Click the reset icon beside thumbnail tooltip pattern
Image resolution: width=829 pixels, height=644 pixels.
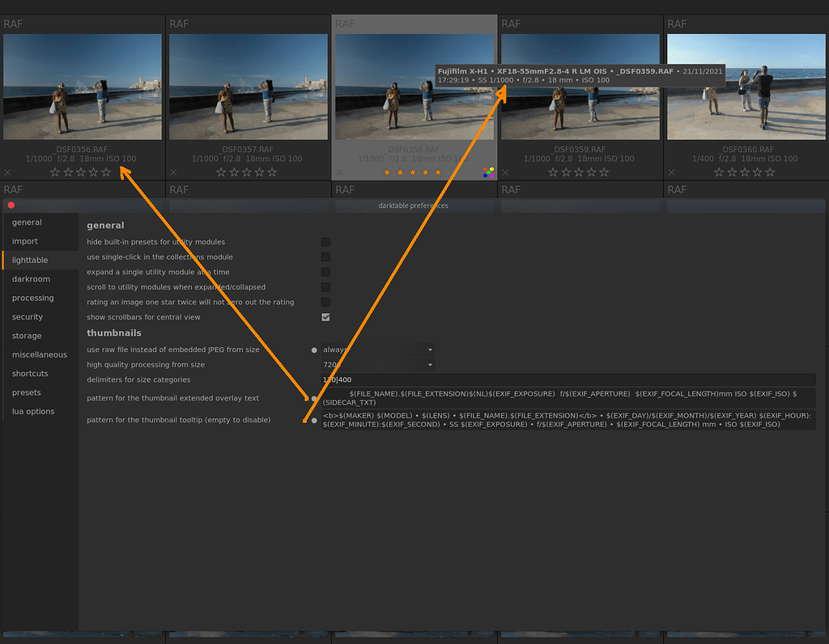[x=313, y=420]
